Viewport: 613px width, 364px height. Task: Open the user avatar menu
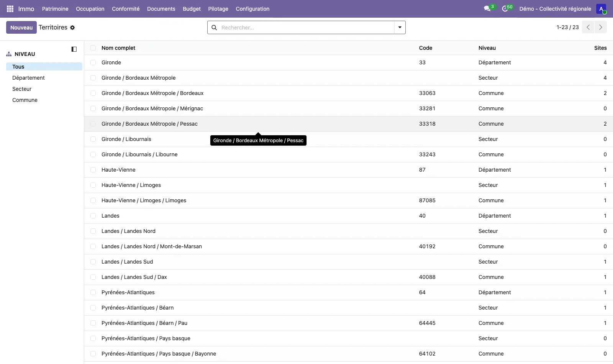click(x=601, y=9)
